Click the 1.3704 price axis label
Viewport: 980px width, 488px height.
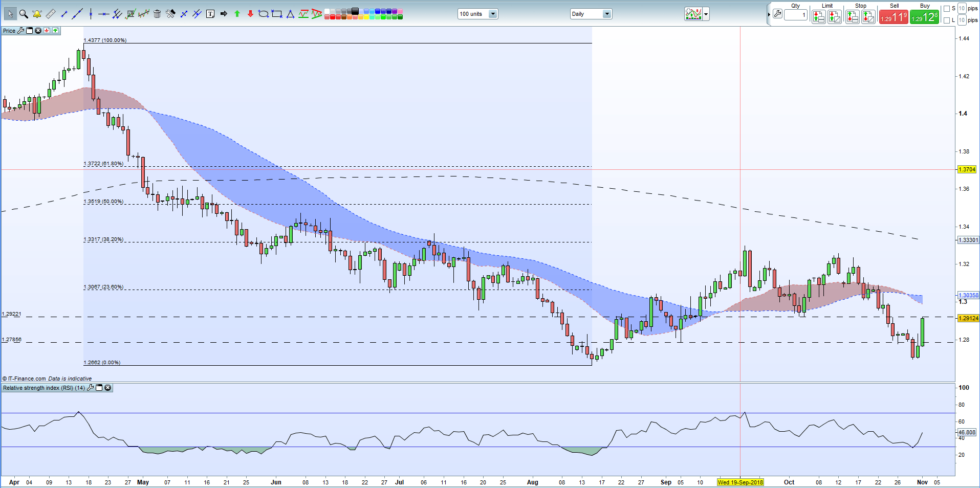(x=967, y=169)
